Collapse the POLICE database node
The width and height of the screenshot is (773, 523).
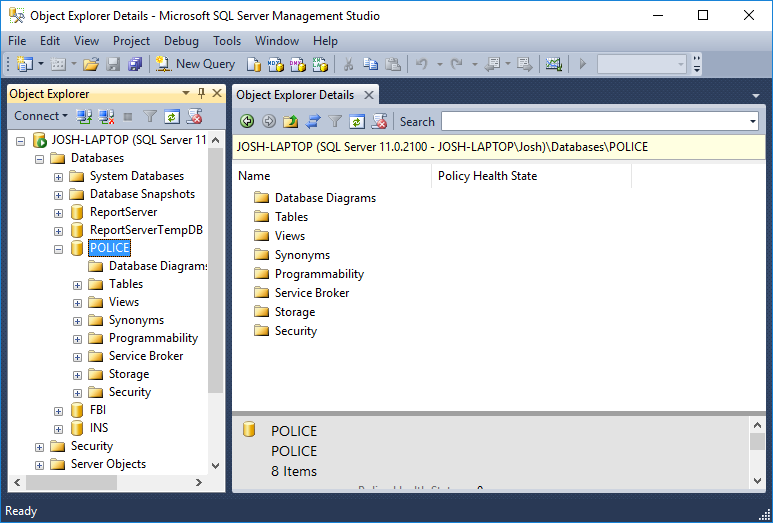[59, 249]
